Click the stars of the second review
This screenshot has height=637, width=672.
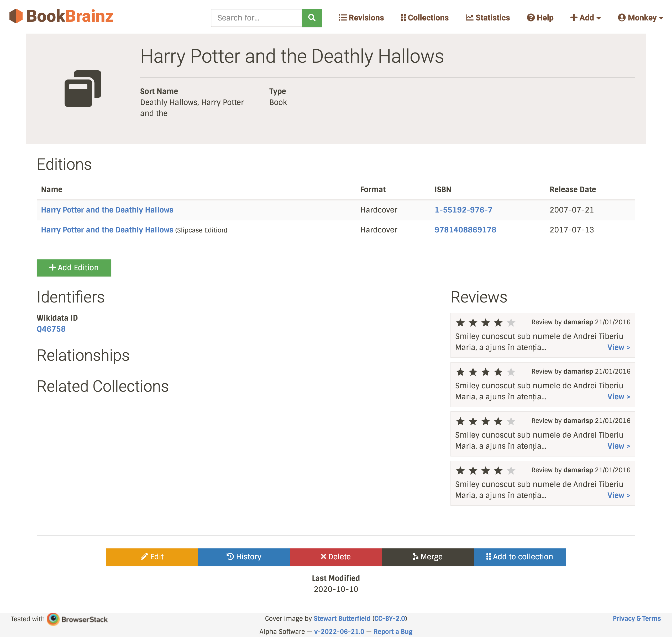point(485,372)
